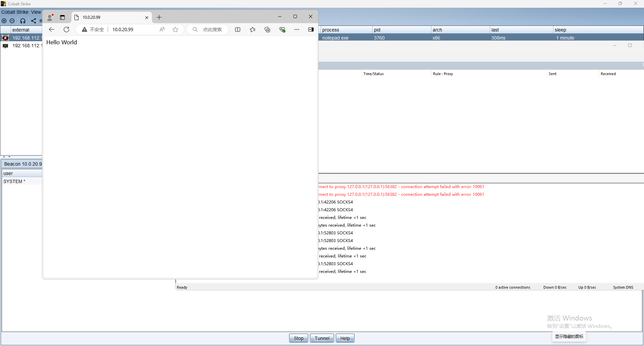The height and width of the screenshot is (346, 644).
Task: Open the browser profile avatar icon
Action: pos(50,17)
